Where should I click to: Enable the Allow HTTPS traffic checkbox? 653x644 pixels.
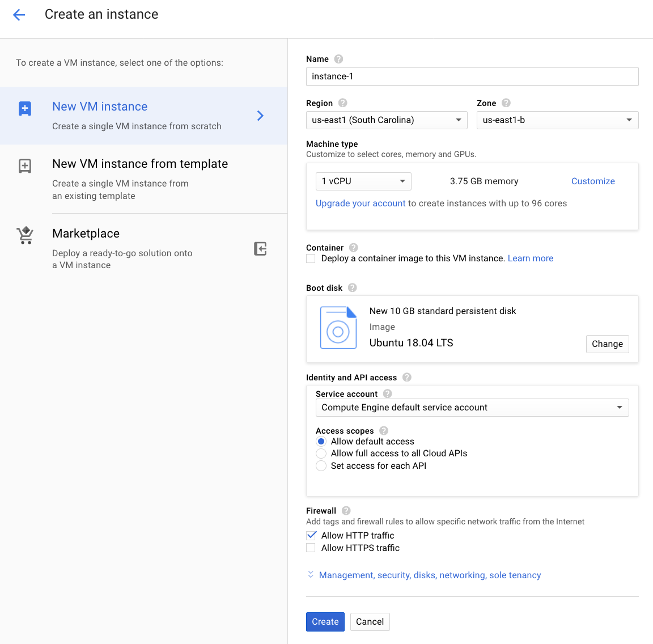[311, 548]
